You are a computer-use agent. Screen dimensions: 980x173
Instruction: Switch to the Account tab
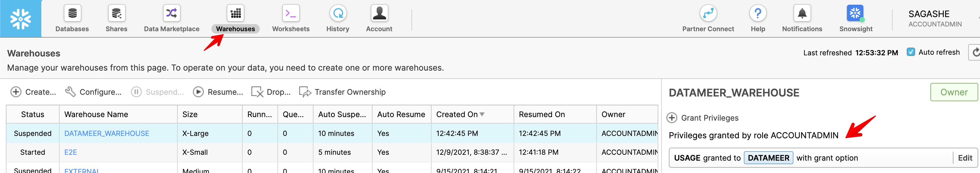(x=379, y=19)
